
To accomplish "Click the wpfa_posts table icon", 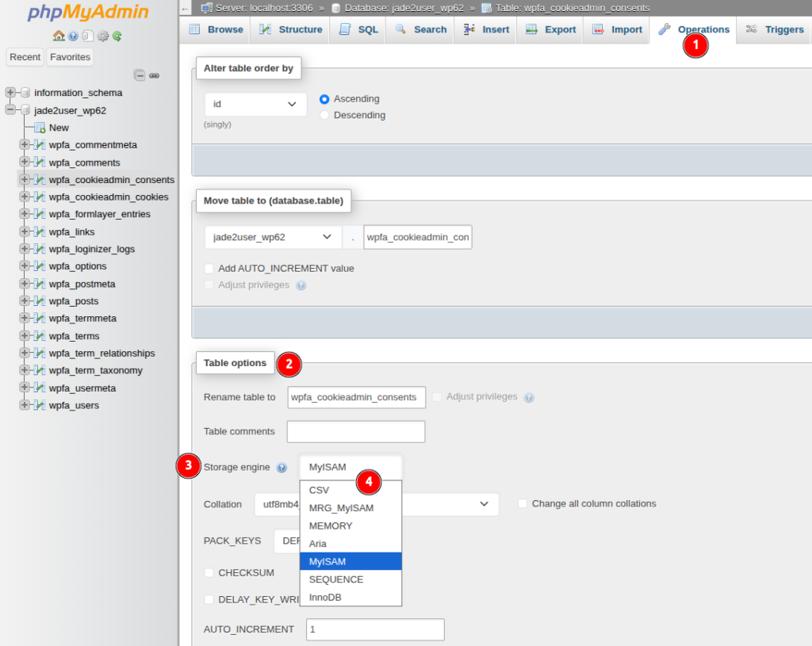I will tap(40, 300).
